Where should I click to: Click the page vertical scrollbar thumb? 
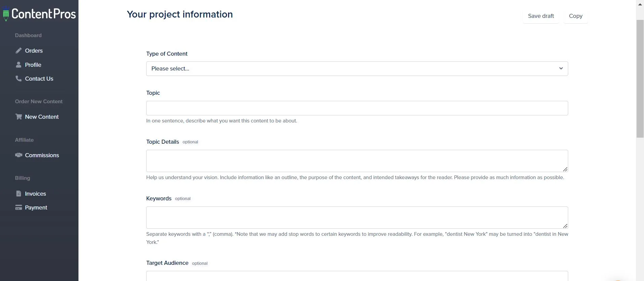point(640,79)
